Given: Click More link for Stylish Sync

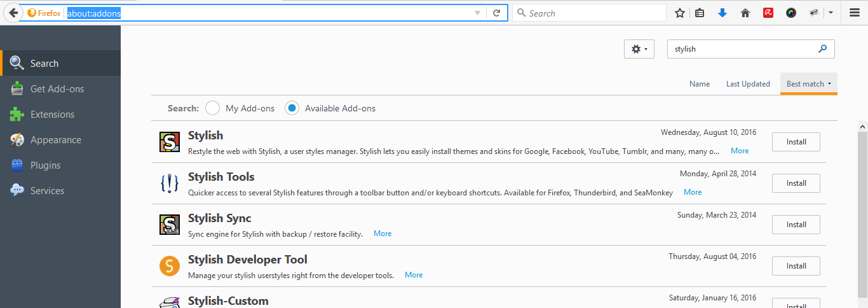Looking at the screenshot, I should pos(383,234).
